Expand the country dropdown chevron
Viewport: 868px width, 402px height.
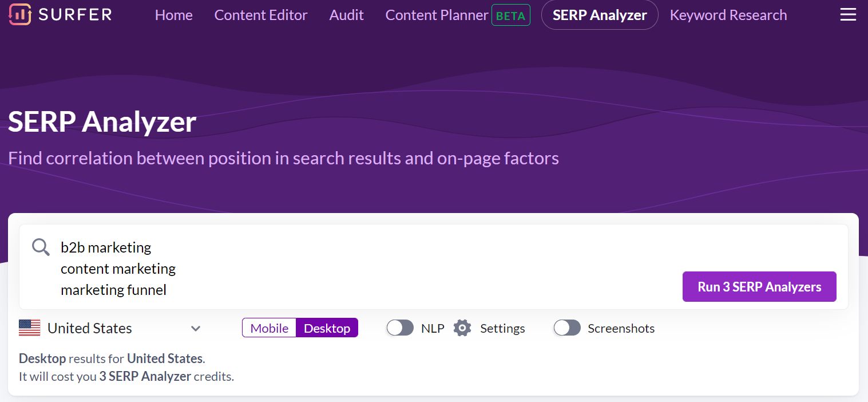[x=196, y=329]
